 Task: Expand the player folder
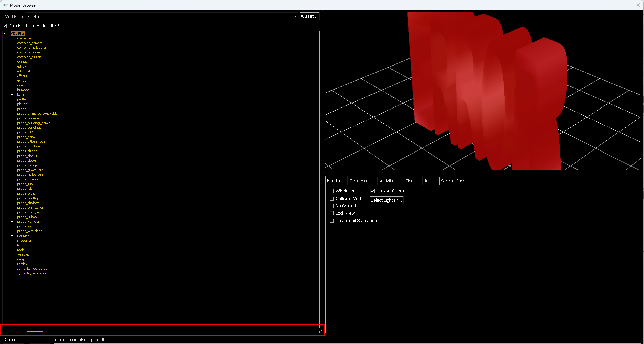click(12, 104)
